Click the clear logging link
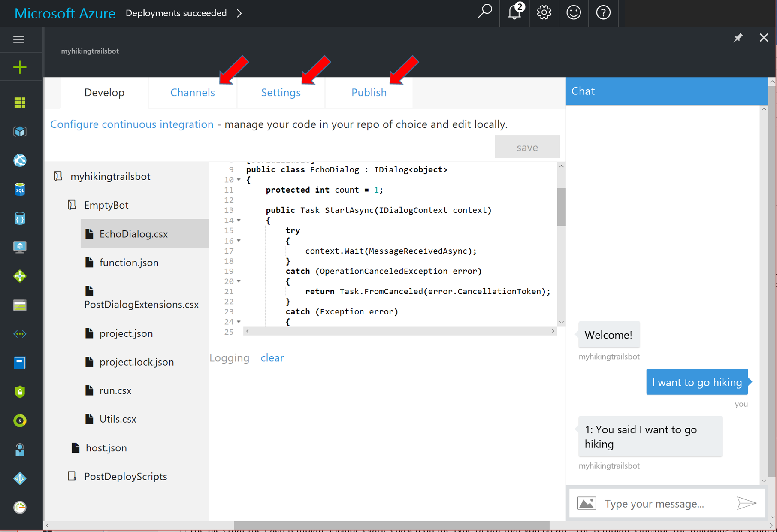 tap(272, 358)
